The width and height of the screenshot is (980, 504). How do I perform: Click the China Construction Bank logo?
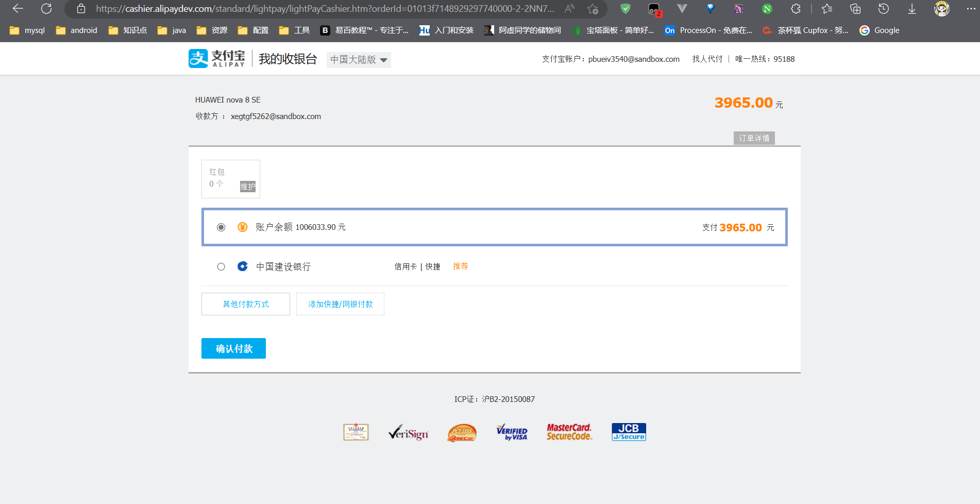click(242, 266)
